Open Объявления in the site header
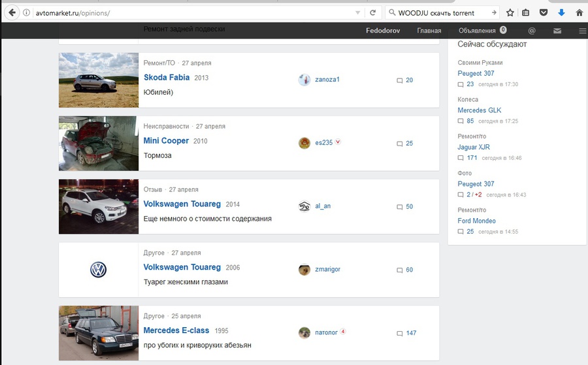 477,31
